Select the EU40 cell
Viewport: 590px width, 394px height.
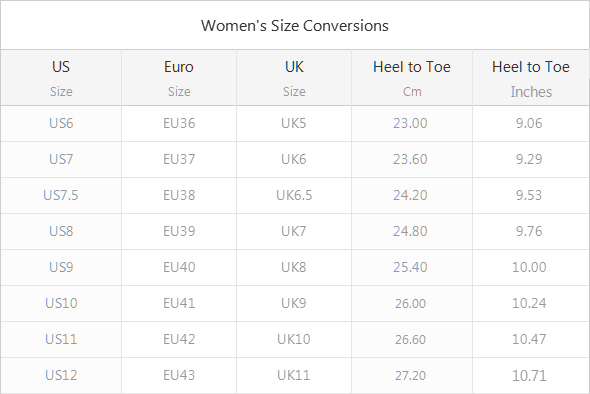(179, 267)
